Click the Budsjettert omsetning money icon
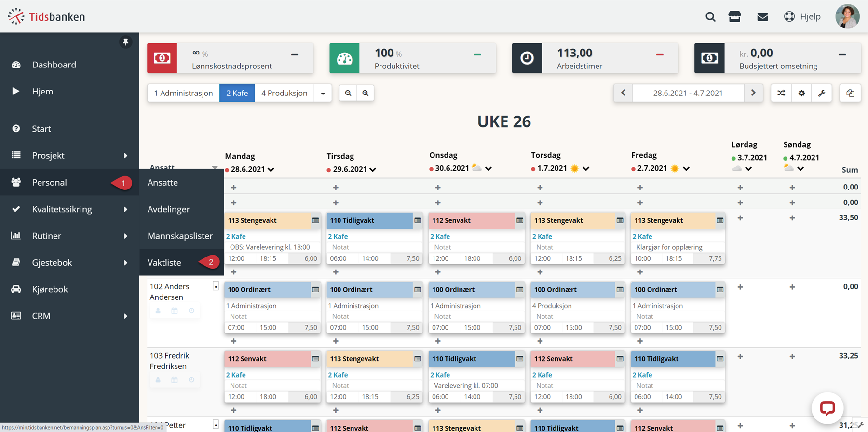The image size is (868, 432). [709, 58]
